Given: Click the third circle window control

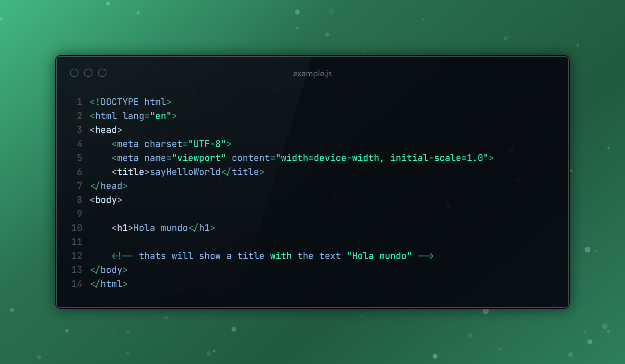Looking at the screenshot, I should (x=102, y=73).
